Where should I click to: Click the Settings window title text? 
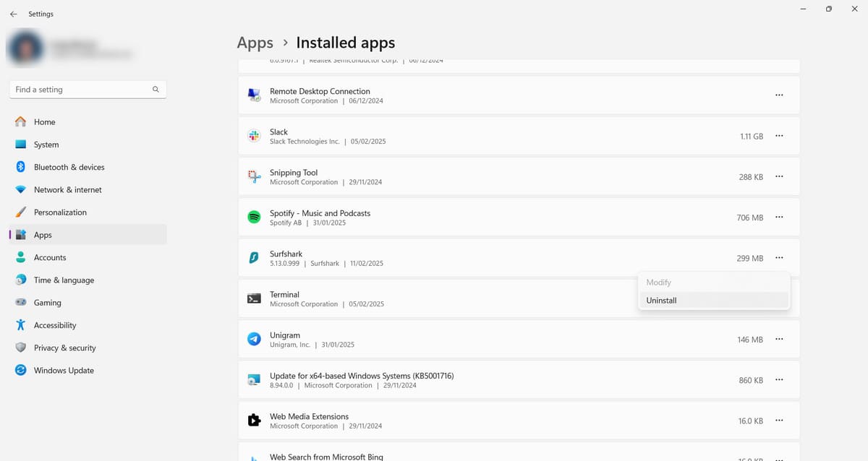(x=41, y=14)
